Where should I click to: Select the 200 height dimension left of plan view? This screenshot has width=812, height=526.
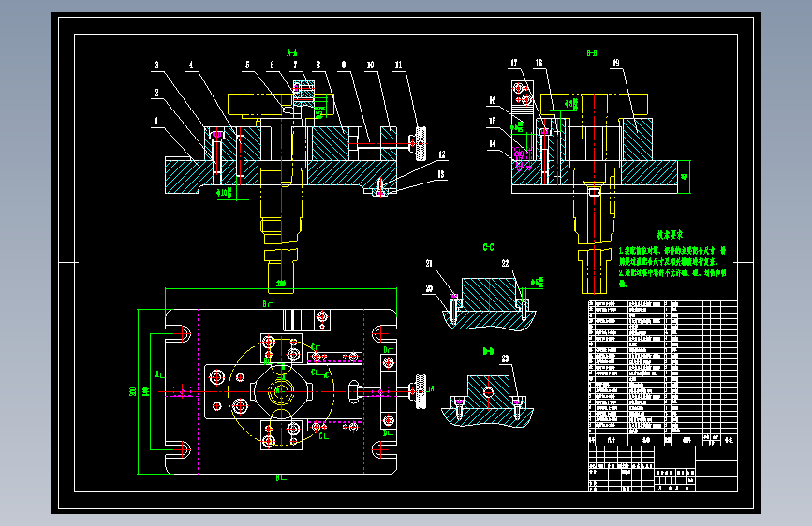click(133, 391)
